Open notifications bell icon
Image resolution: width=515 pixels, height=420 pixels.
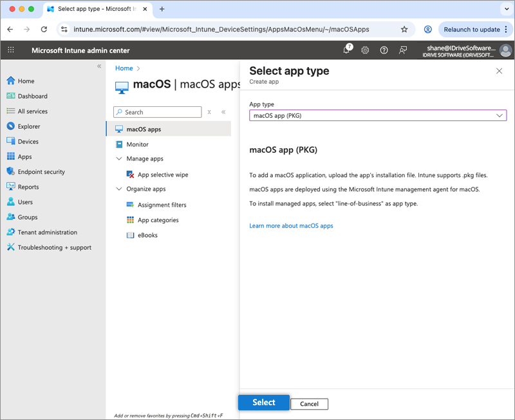[346, 50]
